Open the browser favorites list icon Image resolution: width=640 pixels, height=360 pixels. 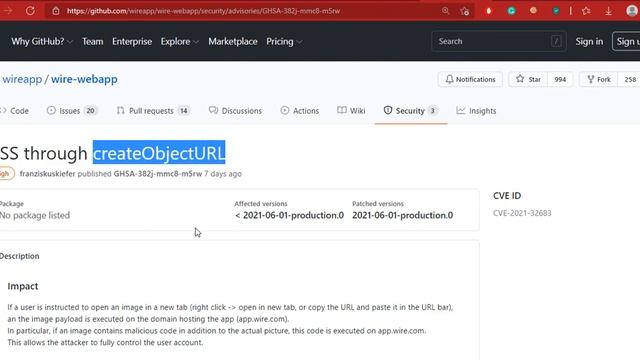coord(586,11)
